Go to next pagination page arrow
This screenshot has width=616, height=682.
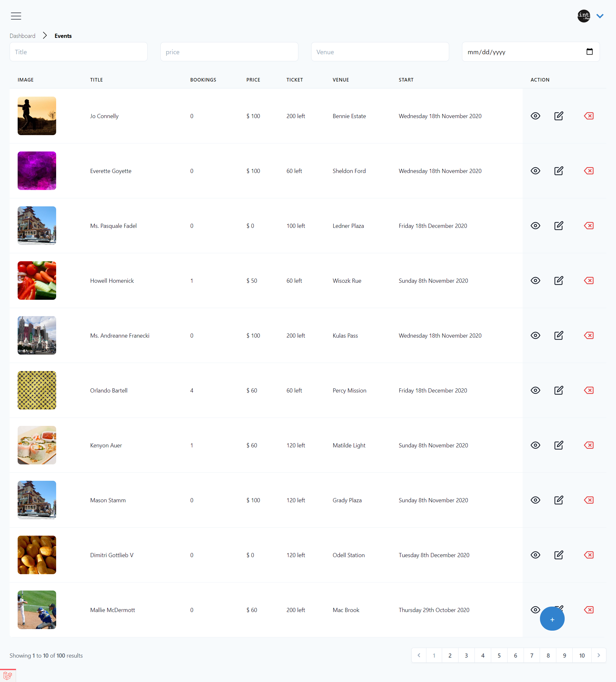click(598, 655)
